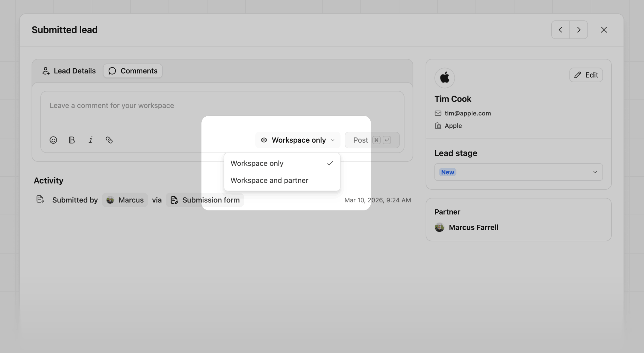The height and width of the screenshot is (353, 644).
Task: Select the Workspace only option
Action: point(282,163)
